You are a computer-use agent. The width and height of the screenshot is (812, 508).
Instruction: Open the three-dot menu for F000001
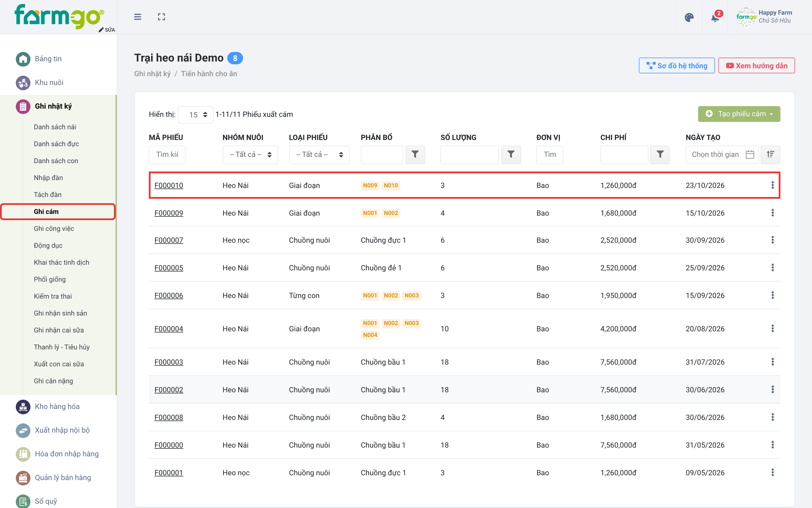(x=773, y=472)
